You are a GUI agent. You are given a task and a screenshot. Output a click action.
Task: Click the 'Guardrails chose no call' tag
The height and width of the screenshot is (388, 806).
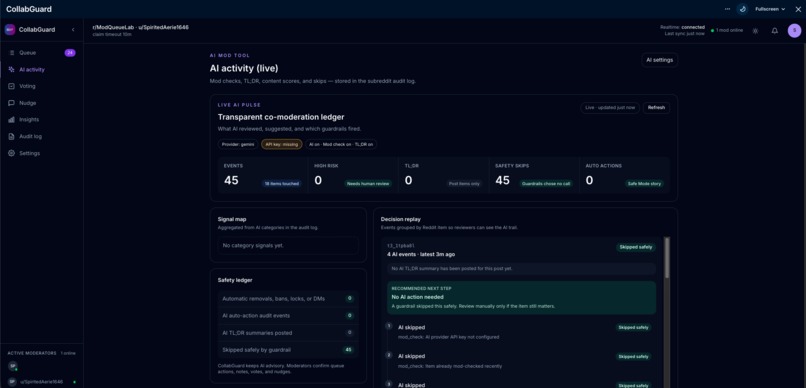pos(546,183)
